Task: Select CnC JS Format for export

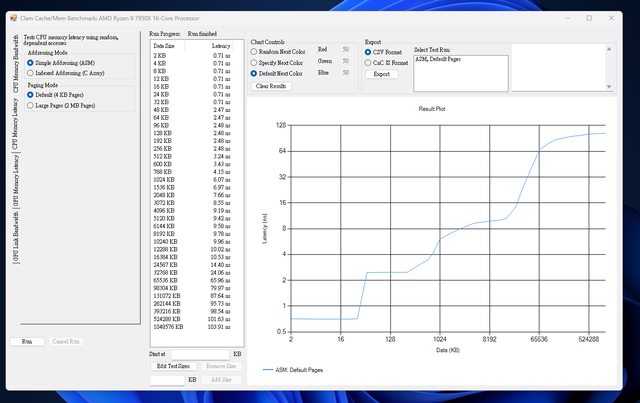Action: tap(367, 62)
